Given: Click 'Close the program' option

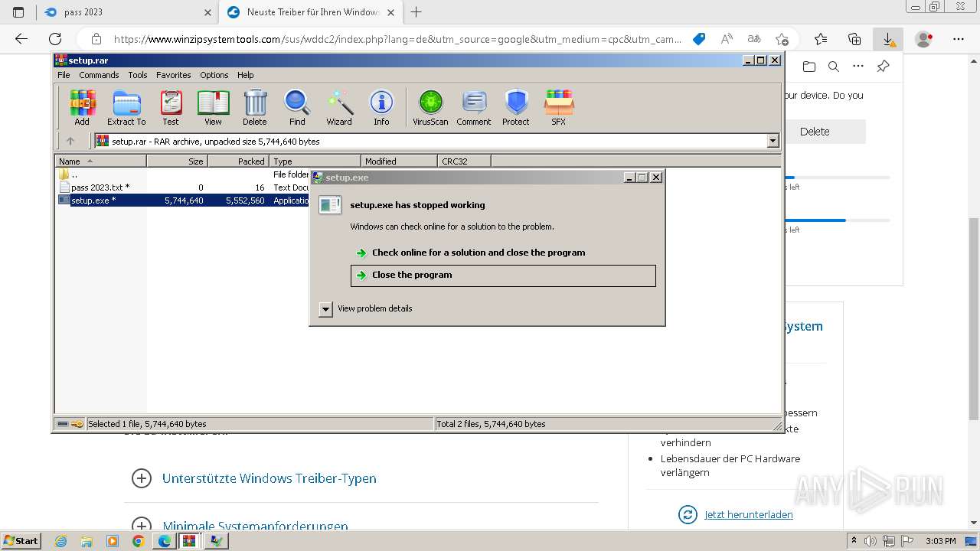Looking at the screenshot, I should point(503,275).
